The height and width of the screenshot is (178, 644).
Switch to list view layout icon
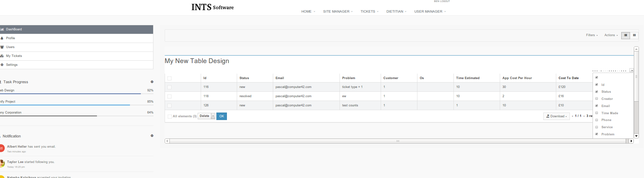625,35
